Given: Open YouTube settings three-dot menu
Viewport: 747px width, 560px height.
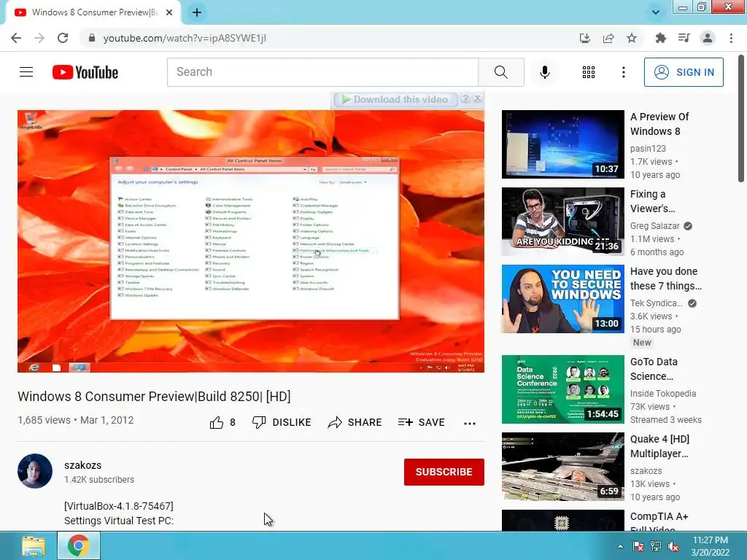Looking at the screenshot, I should 623,72.
